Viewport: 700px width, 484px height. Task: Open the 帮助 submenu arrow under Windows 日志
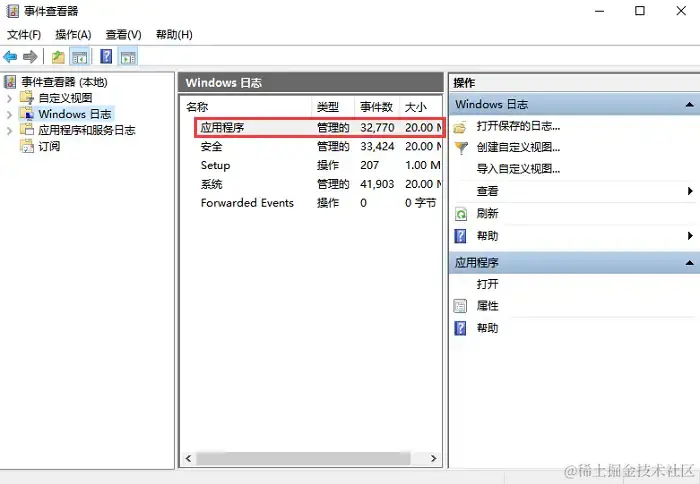(690, 236)
